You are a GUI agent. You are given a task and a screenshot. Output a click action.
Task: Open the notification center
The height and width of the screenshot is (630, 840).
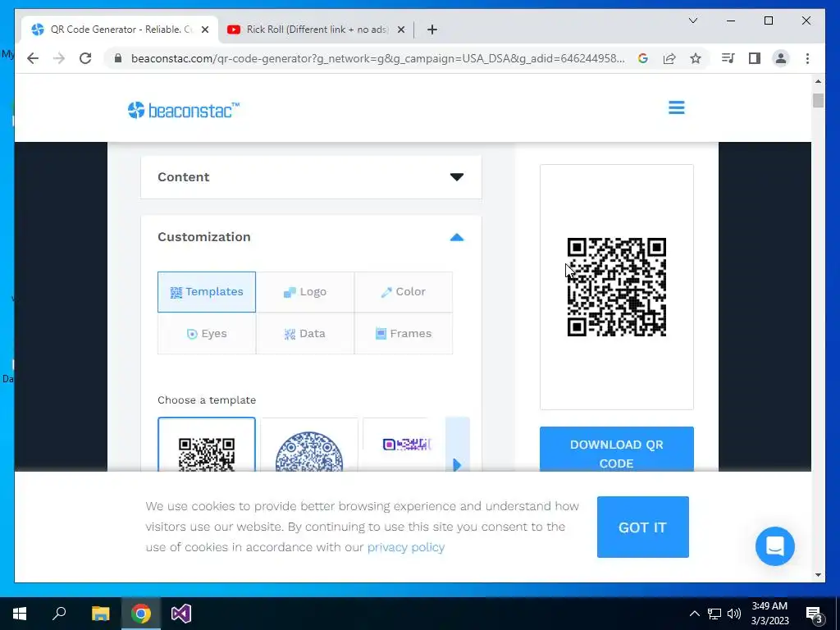[814, 614]
